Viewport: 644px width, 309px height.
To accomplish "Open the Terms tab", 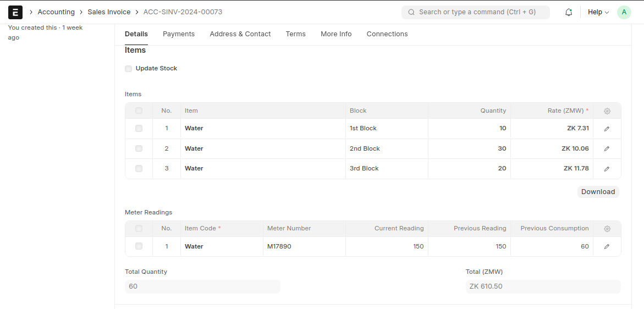I will tap(296, 34).
